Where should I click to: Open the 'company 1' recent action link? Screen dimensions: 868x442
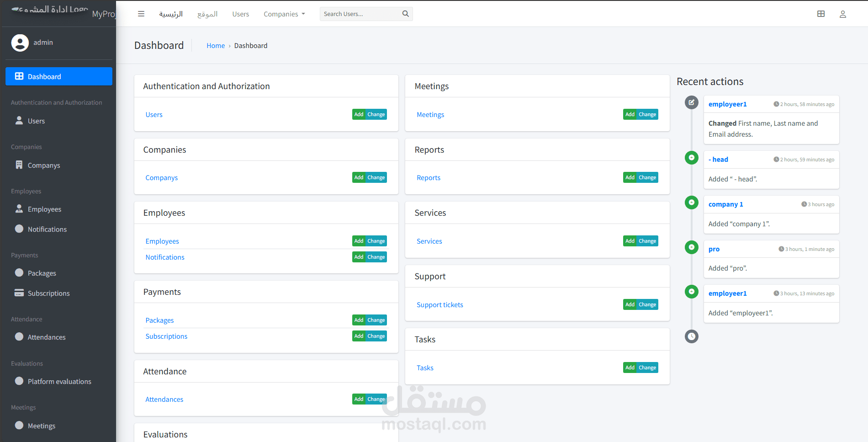coord(725,204)
